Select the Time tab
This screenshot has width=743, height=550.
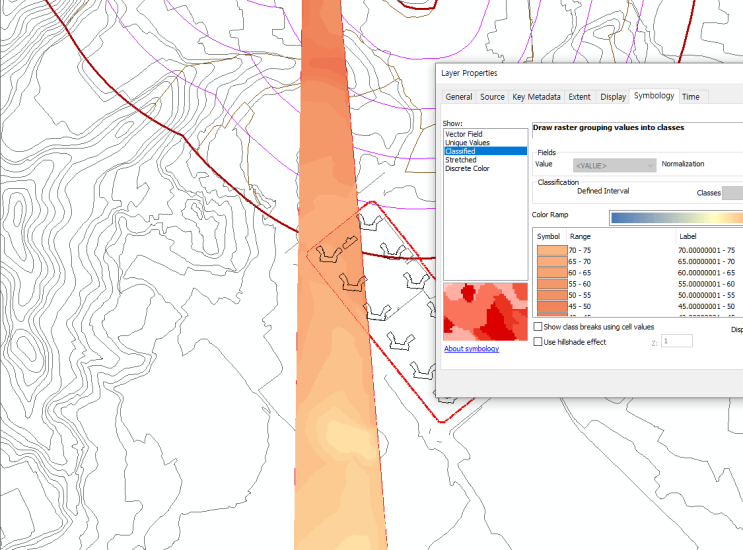tap(691, 97)
